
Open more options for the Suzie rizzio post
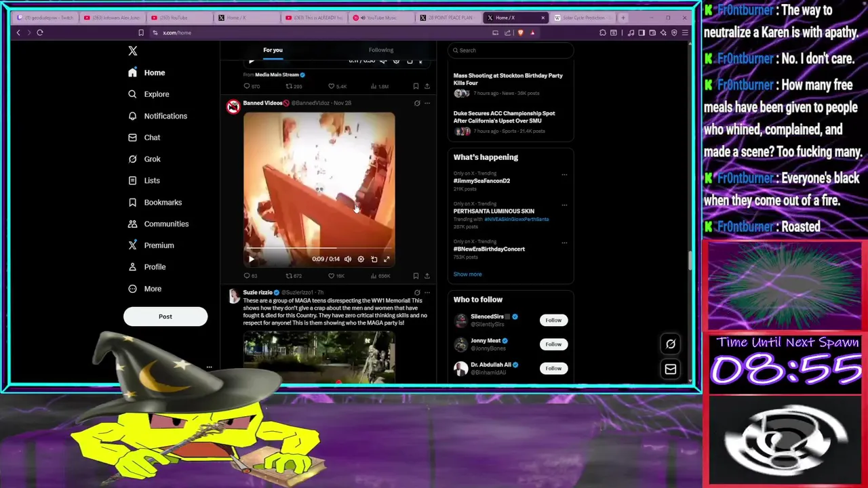[x=427, y=293]
